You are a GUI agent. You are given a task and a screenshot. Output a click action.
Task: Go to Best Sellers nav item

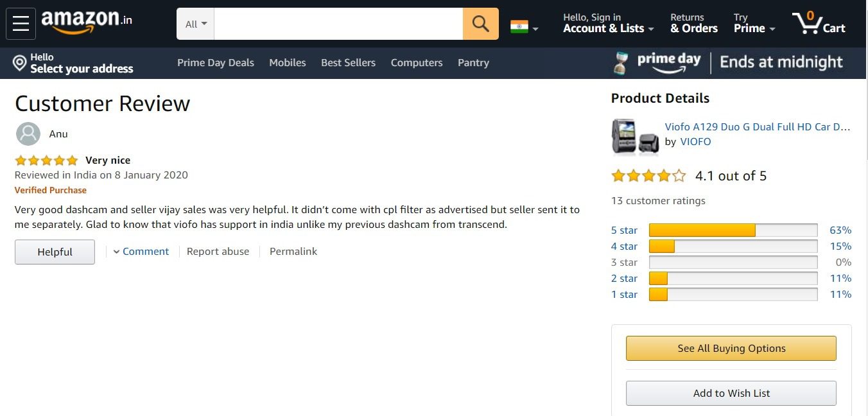pyautogui.click(x=348, y=63)
